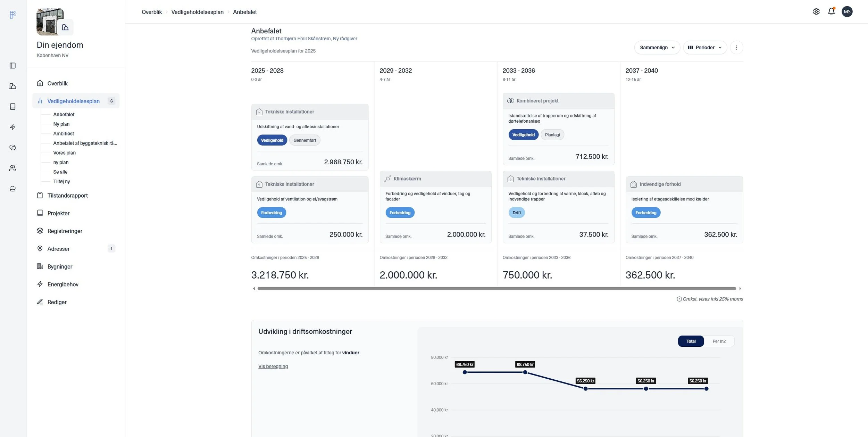
Task: Click the lightning bolt rail icon
Action: pyautogui.click(x=13, y=127)
